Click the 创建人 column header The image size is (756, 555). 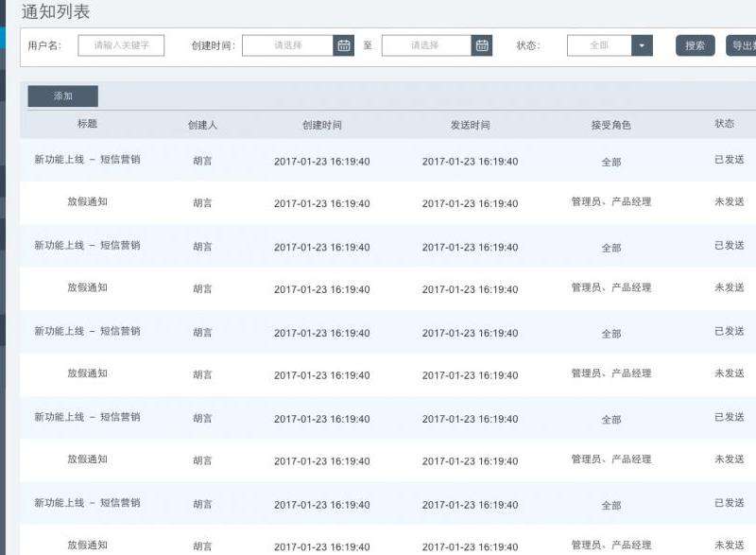click(x=202, y=125)
